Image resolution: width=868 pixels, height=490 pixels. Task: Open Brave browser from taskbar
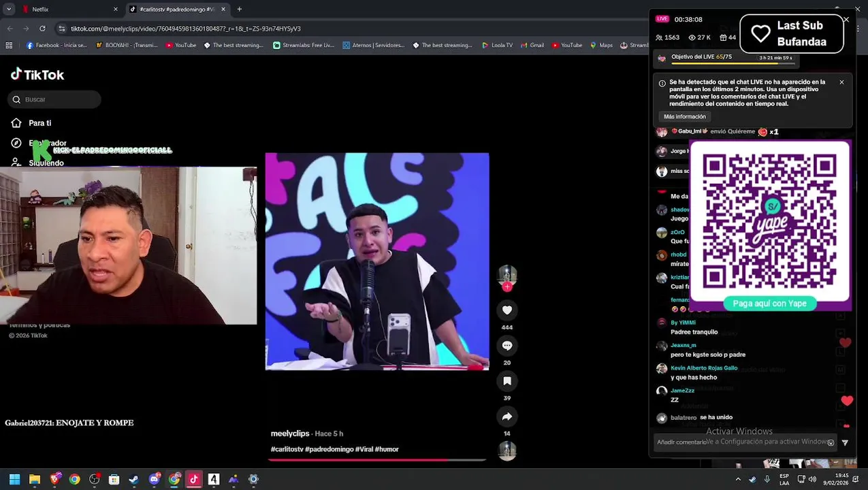click(x=54, y=479)
